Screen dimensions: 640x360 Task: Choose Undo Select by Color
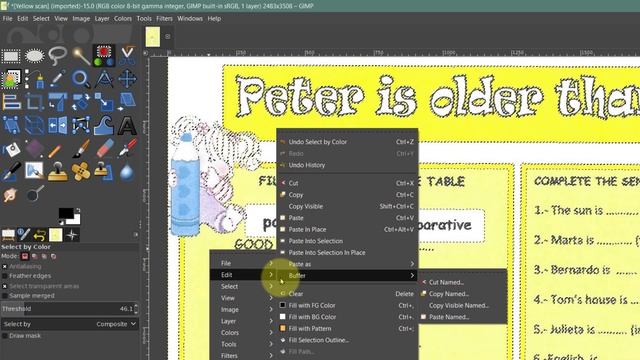347,142
